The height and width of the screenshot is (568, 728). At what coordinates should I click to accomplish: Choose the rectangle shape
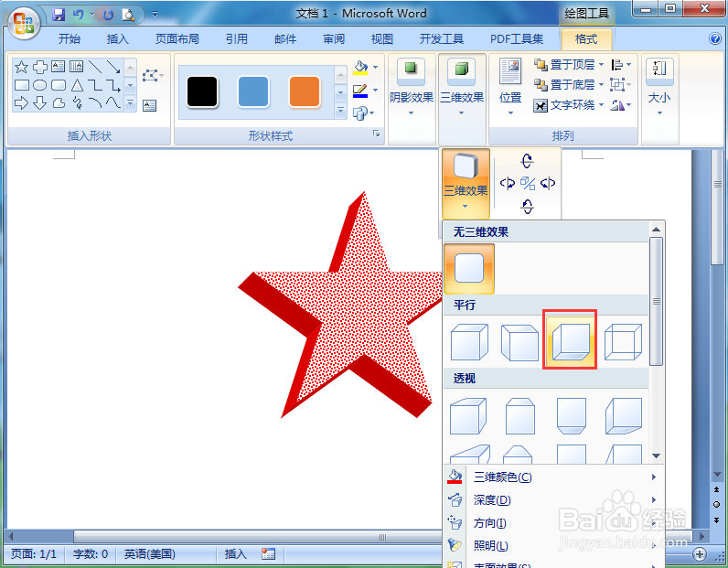pyautogui.click(x=21, y=85)
